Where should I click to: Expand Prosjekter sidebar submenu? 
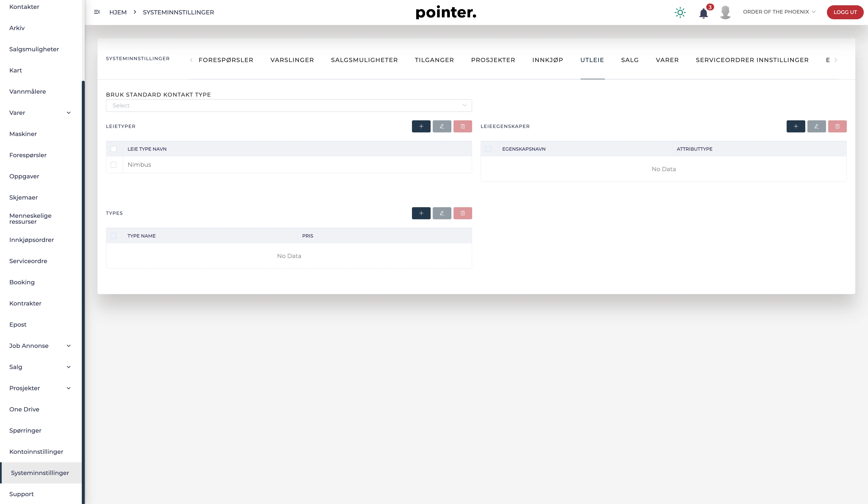(x=68, y=388)
